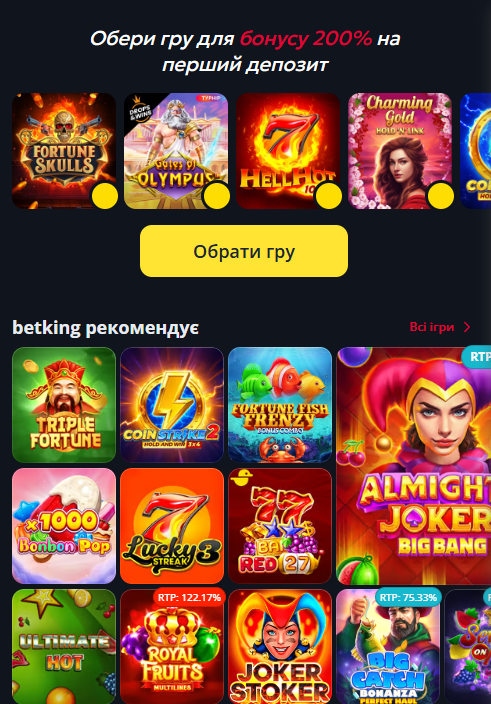Viewport: 491px width, 704px height.
Task: Launch the Coin Strike 2 game
Action: point(172,405)
